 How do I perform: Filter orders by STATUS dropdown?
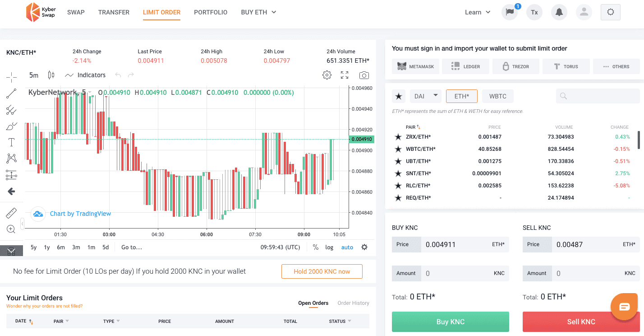coord(340,321)
